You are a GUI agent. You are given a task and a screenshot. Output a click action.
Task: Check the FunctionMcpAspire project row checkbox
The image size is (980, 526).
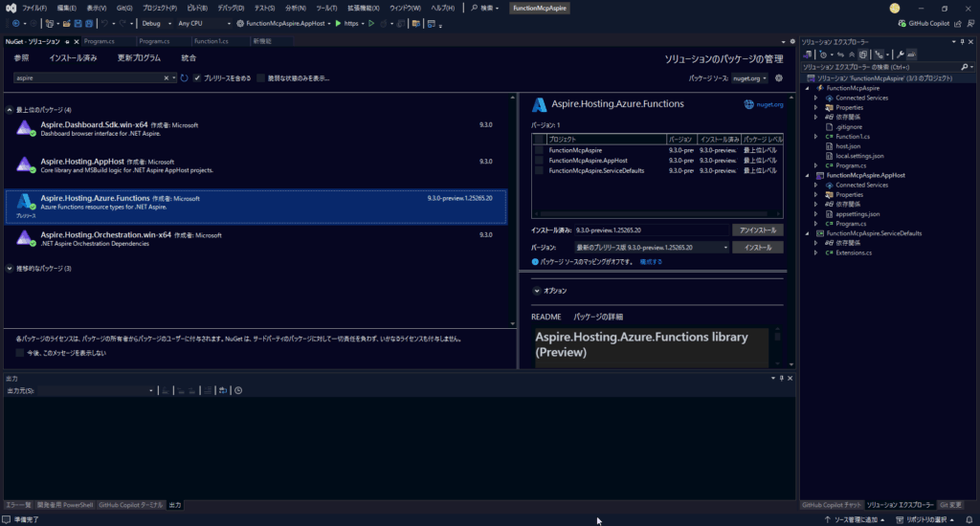539,150
